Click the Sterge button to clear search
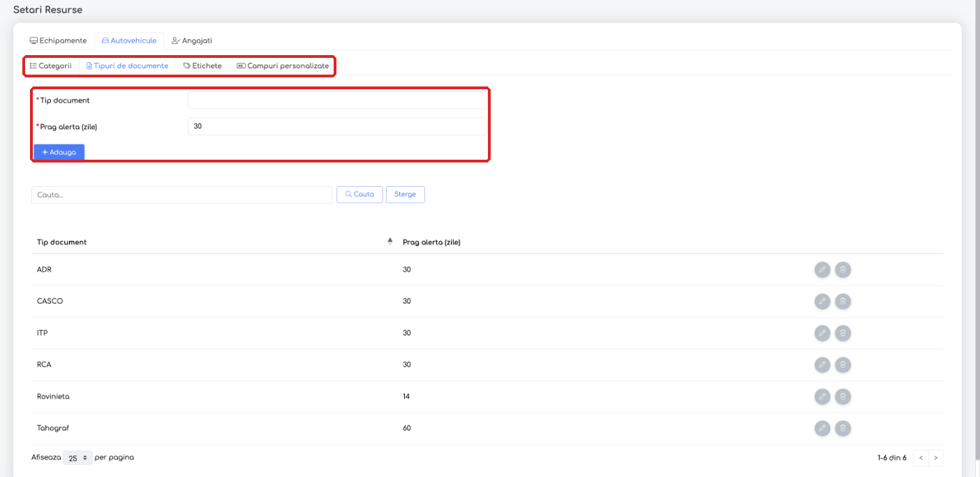Viewport: 980px width, 477px height. point(405,195)
